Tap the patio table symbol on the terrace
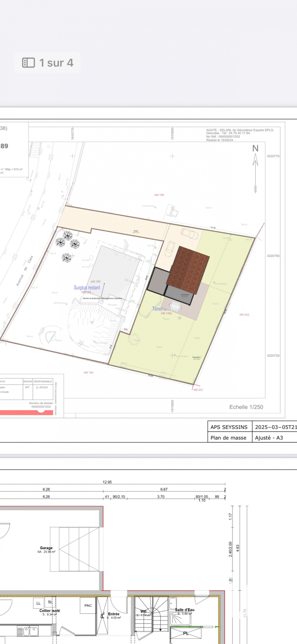 [x=176, y=306]
